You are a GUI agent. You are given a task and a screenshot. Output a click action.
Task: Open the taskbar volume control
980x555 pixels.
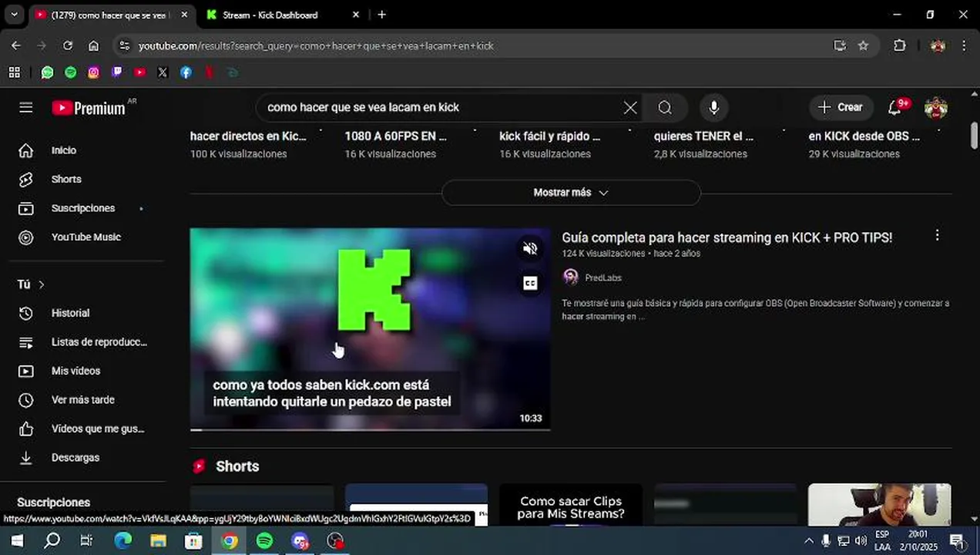(x=861, y=540)
